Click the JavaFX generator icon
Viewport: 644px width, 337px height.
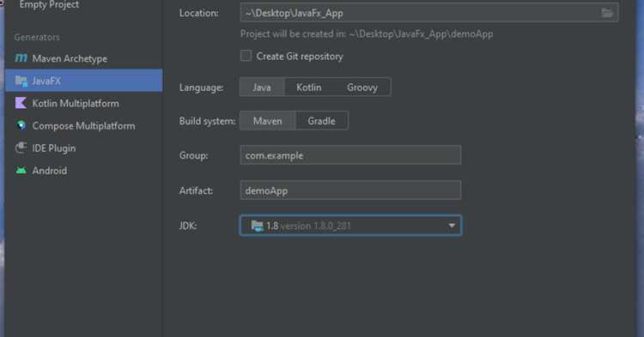click(21, 81)
